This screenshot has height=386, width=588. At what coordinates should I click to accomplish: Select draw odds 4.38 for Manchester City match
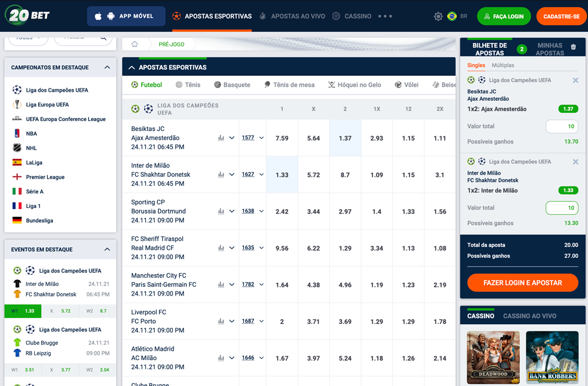pos(313,285)
